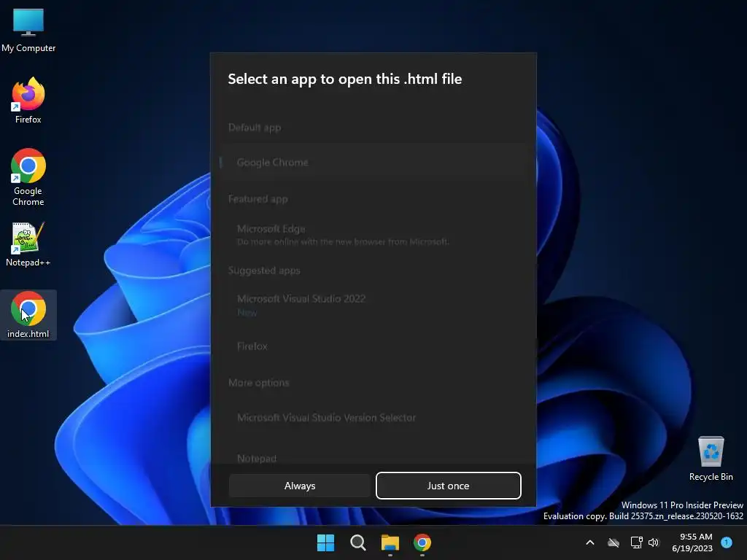Click the cloud sync tray icon
747x560 pixels.
pyautogui.click(x=613, y=542)
